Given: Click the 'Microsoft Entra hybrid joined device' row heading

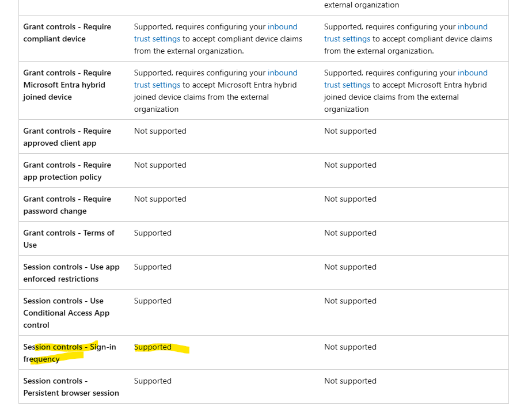Looking at the screenshot, I should pos(67,85).
